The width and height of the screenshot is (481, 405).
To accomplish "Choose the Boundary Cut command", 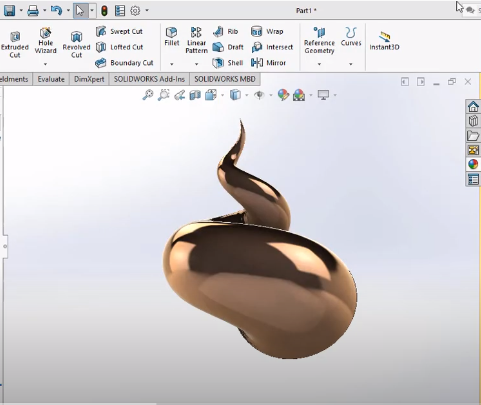I will point(124,63).
